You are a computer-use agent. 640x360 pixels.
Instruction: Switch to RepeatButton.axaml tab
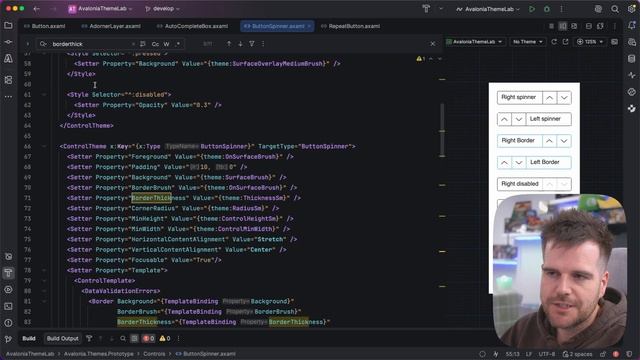[350, 26]
